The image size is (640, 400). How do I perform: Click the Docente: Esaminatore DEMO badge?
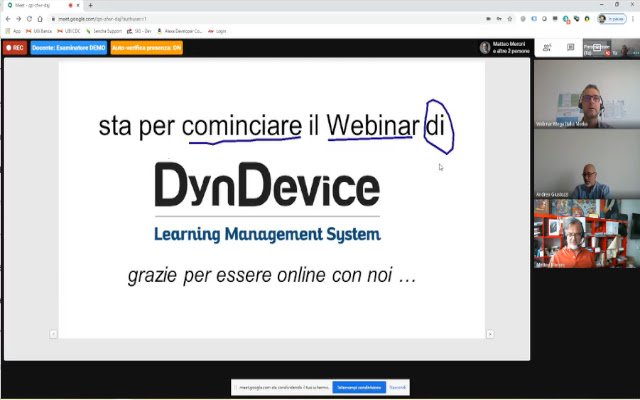(x=69, y=48)
